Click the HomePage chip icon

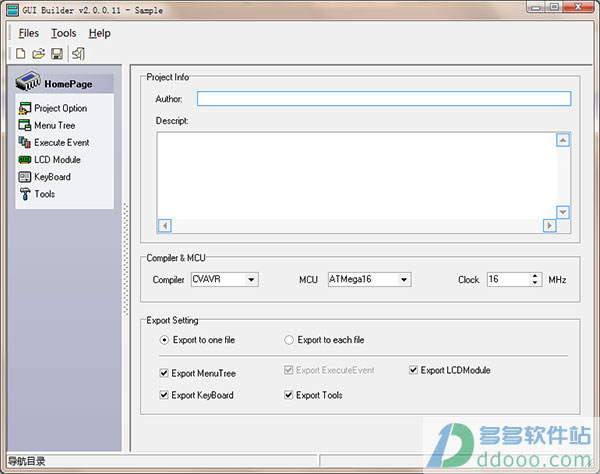click(28, 81)
